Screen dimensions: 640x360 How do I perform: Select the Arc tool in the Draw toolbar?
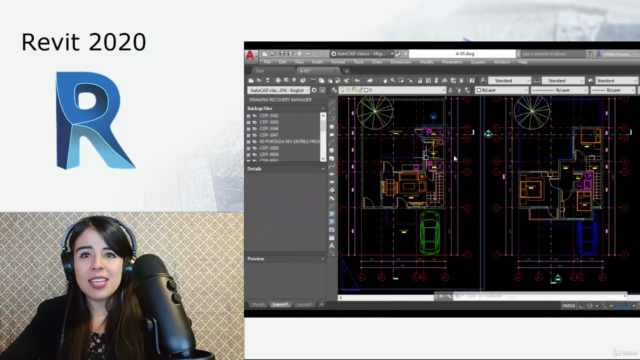(332, 142)
